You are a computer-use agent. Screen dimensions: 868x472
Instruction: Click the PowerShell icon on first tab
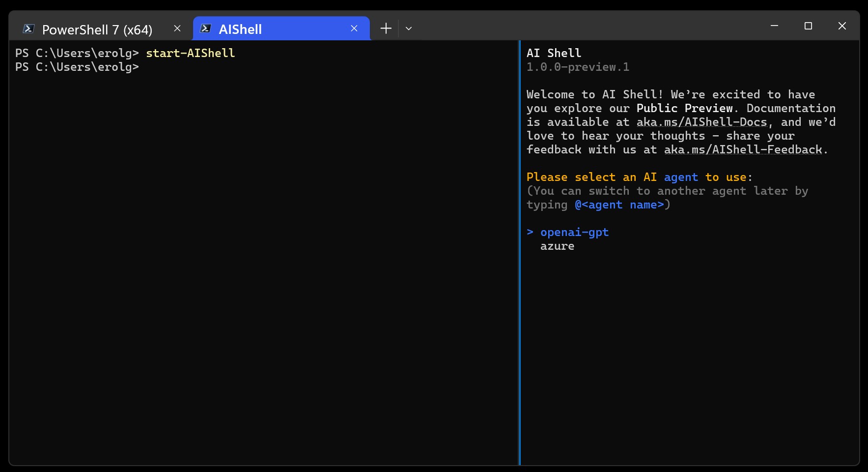click(29, 29)
